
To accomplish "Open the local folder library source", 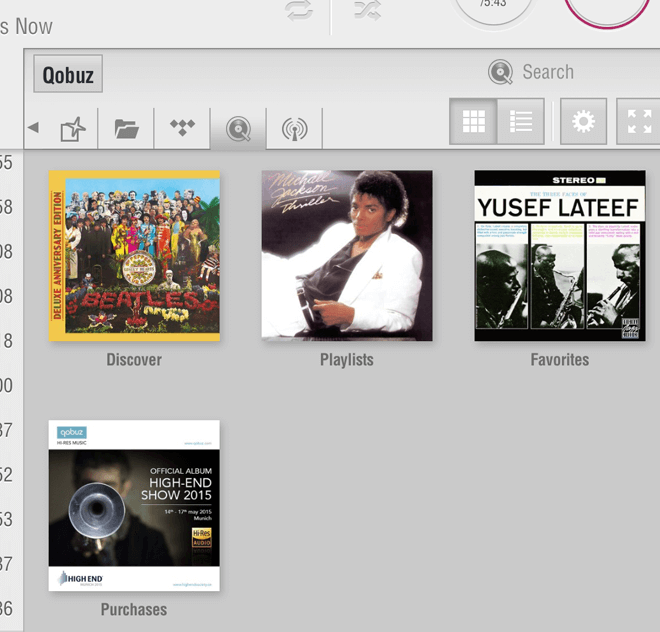I will (x=126, y=128).
